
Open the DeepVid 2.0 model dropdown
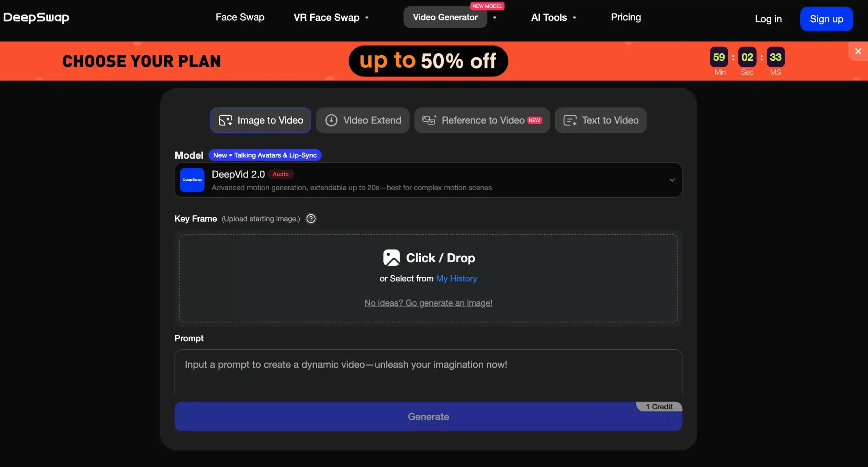coord(428,180)
